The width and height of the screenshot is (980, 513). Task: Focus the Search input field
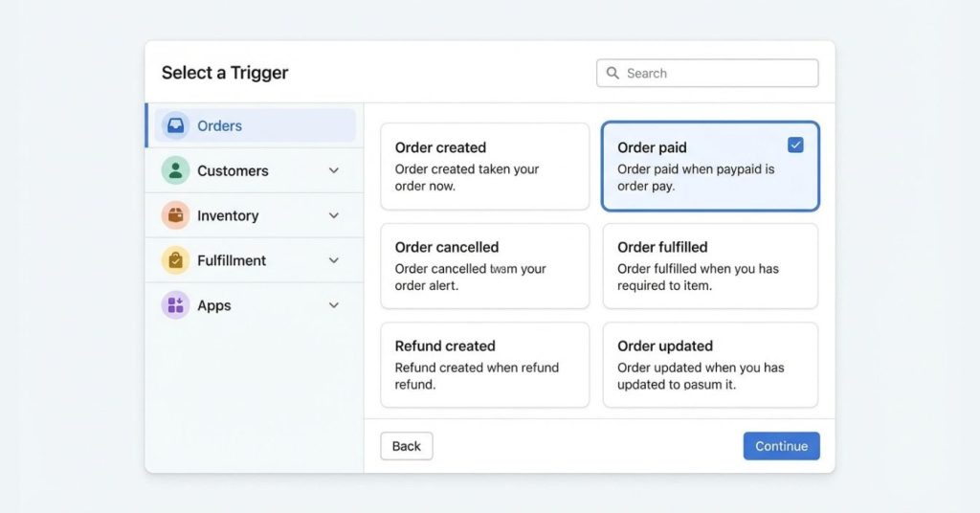pyautogui.click(x=718, y=74)
